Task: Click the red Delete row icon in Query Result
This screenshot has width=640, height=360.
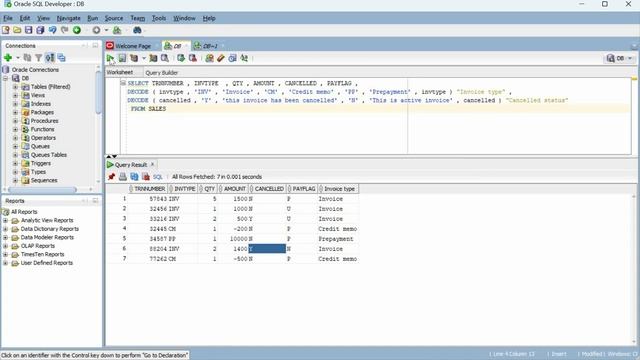Action: pos(146,177)
